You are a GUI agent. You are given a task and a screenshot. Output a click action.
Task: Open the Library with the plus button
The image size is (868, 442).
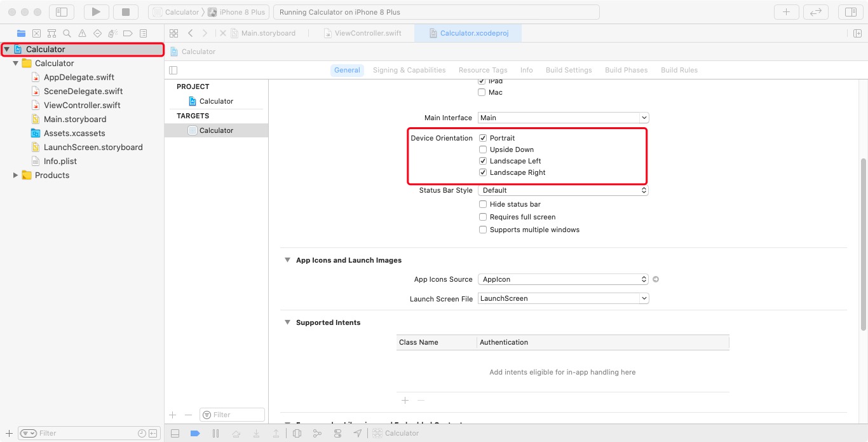tap(786, 12)
